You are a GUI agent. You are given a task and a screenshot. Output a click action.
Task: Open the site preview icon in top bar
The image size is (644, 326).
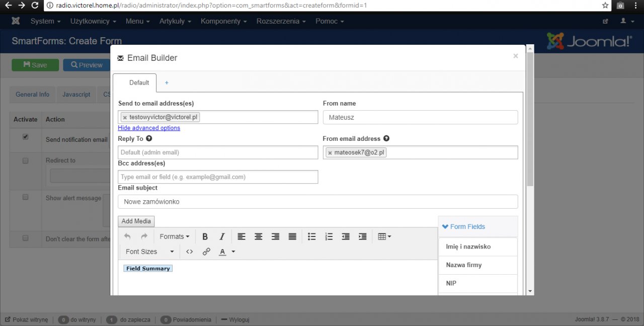coord(605,21)
